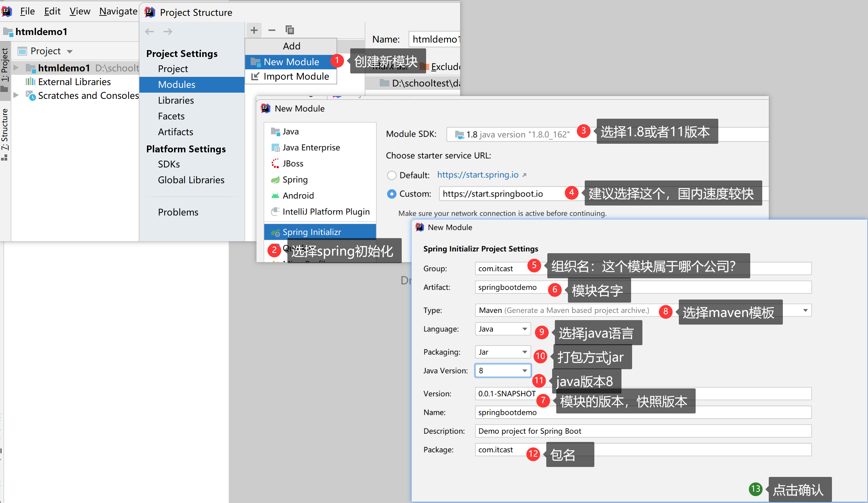Open the Packaging dropdown
The height and width of the screenshot is (503, 868).
click(503, 352)
